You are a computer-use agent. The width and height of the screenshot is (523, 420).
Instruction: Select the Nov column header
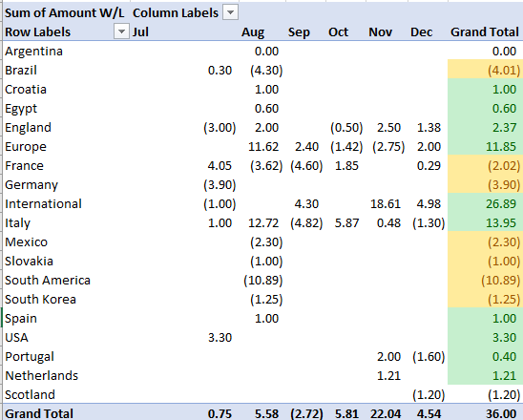tap(380, 32)
